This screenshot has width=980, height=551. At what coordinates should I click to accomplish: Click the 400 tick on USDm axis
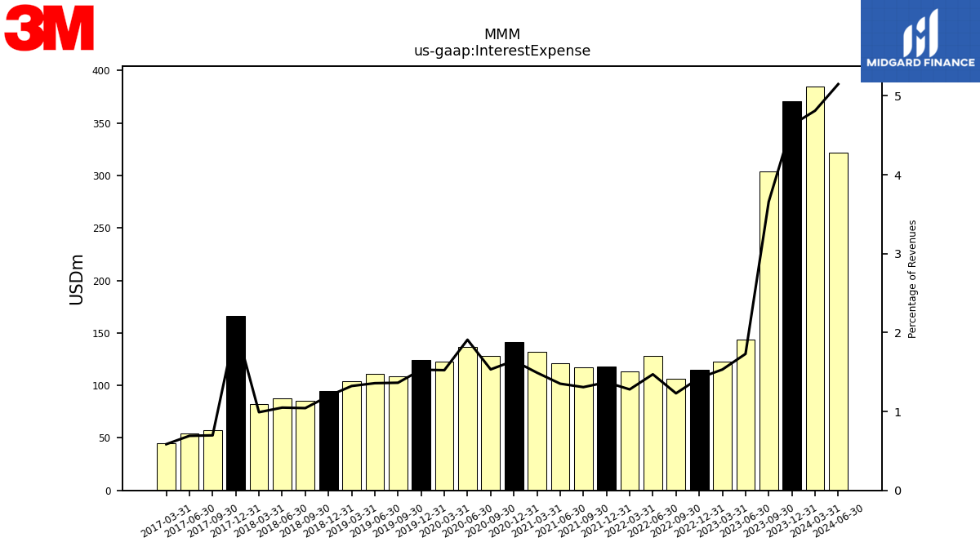pos(100,71)
